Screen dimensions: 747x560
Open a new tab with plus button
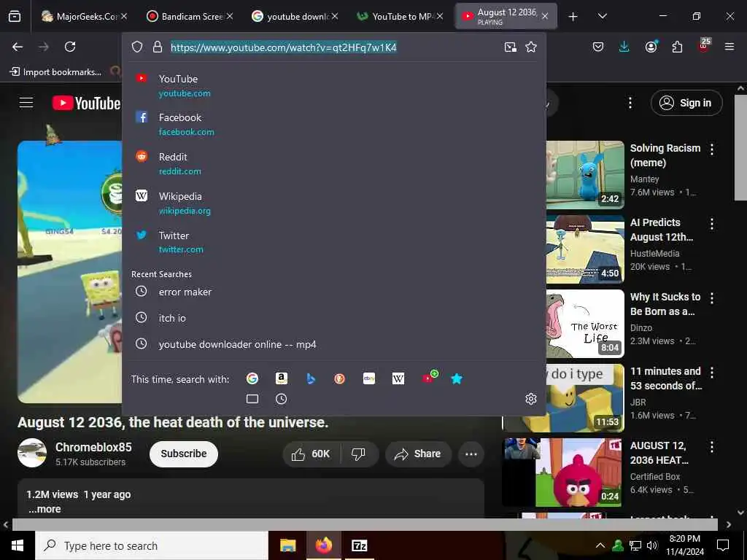tap(573, 17)
